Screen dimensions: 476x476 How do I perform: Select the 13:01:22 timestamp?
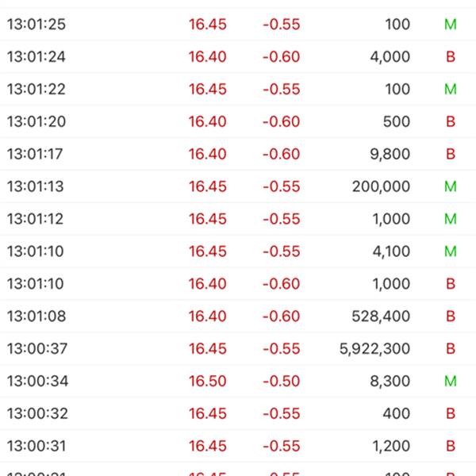click(x=36, y=90)
